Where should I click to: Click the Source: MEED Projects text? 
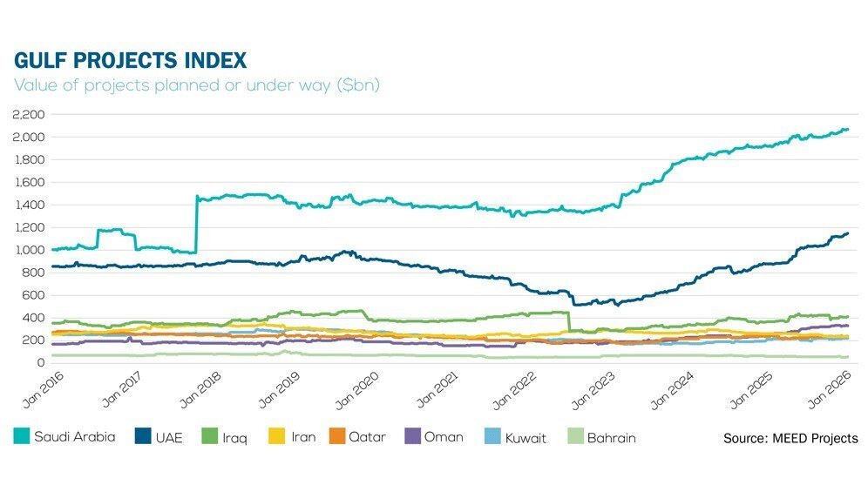790,438
